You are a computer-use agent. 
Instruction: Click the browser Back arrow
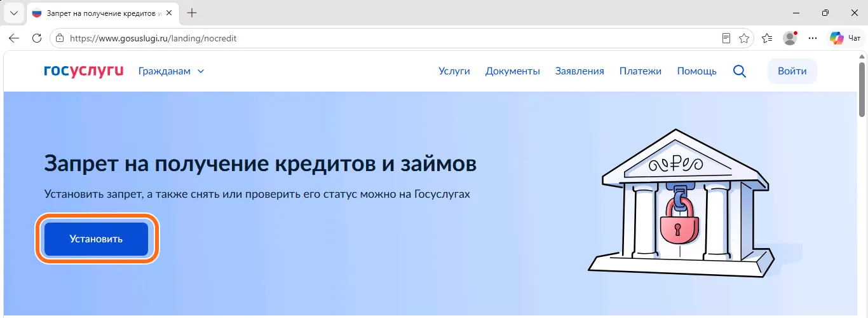(14, 38)
